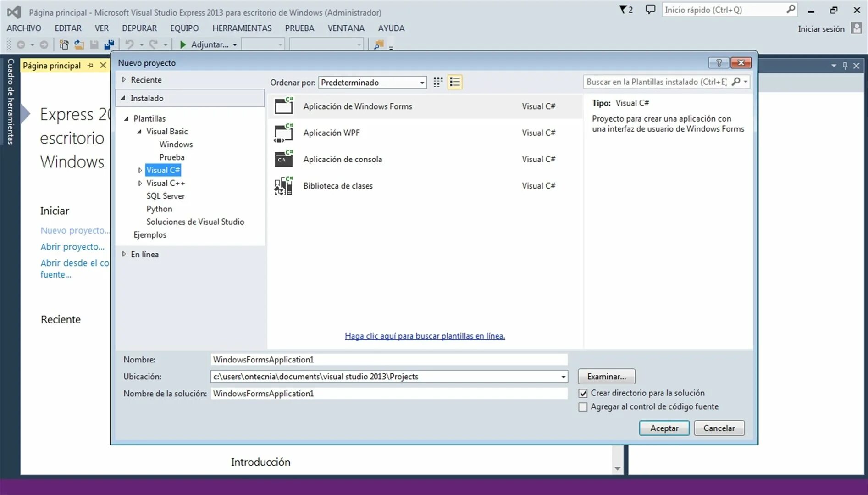Select the SQL Server tree item

(166, 196)
